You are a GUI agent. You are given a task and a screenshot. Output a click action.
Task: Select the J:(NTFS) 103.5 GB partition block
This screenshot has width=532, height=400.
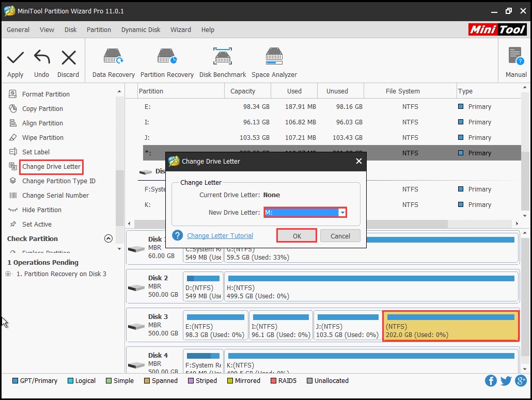[348, 326]
